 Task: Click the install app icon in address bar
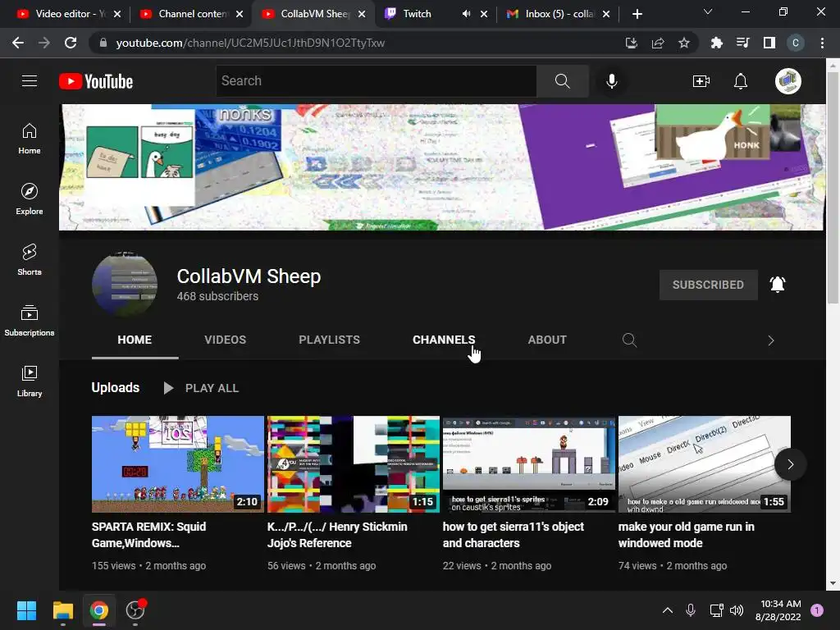point(632,43)
